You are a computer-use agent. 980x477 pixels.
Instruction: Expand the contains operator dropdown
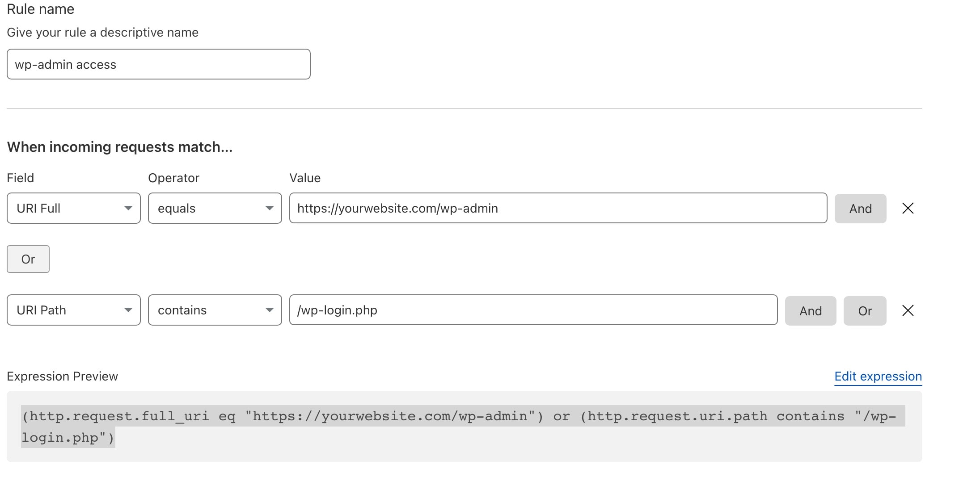(215, 310)
